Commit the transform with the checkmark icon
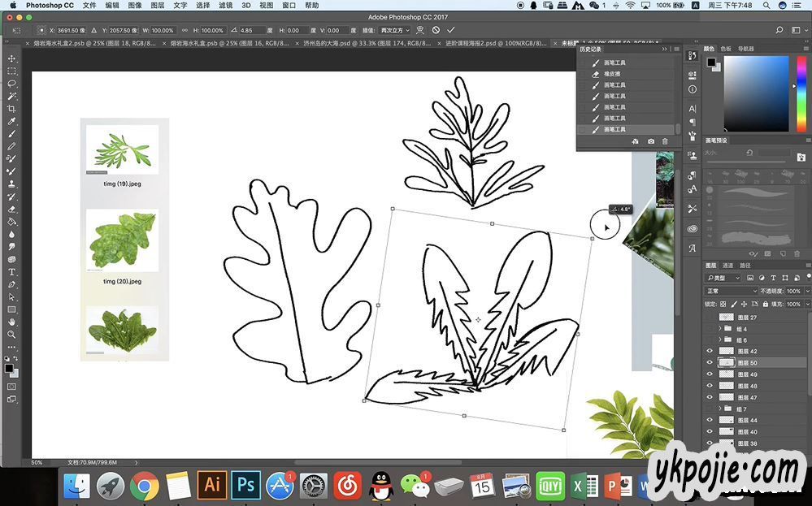The height and width of the screenshot is (506, 812). 451,30
